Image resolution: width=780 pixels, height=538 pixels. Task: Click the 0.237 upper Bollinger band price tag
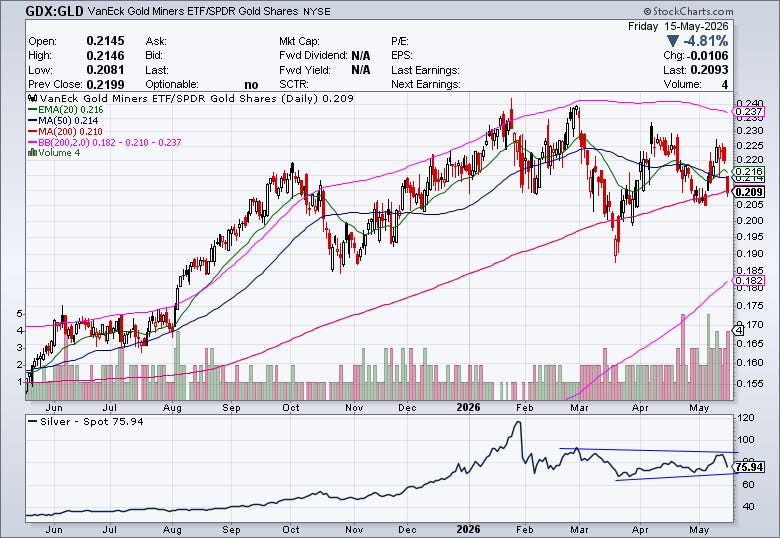coord(749,111)
